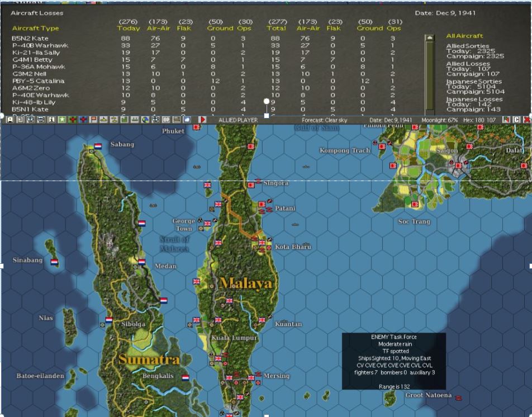Select the Dutch flag base near Medan

click(142, 262)
